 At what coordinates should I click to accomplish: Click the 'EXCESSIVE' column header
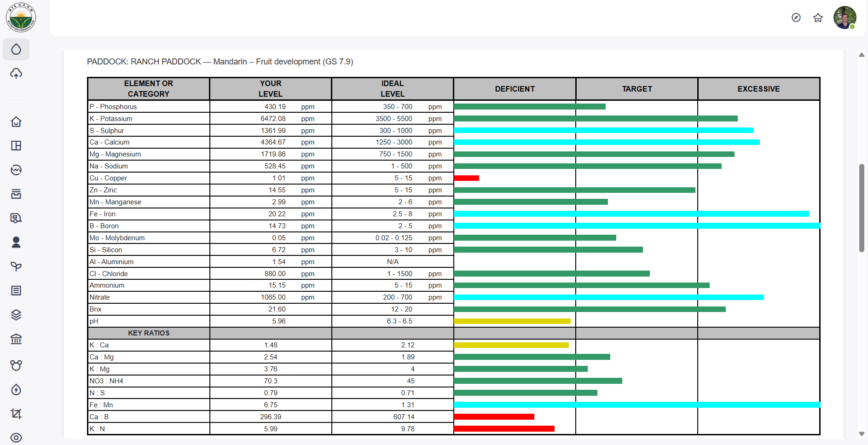tap(758, 89)
